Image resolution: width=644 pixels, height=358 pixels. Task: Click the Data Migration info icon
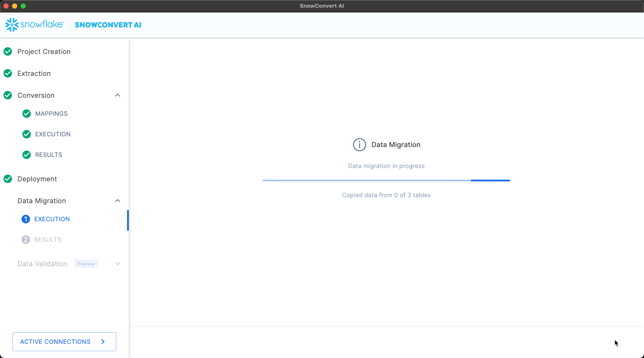[x=359, y=145]
